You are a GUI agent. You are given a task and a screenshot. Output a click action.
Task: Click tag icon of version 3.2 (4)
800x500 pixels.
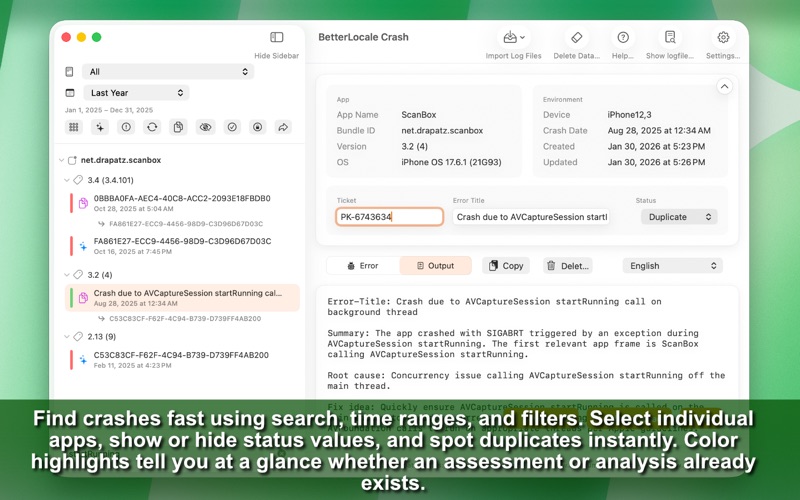click(78, 275)
